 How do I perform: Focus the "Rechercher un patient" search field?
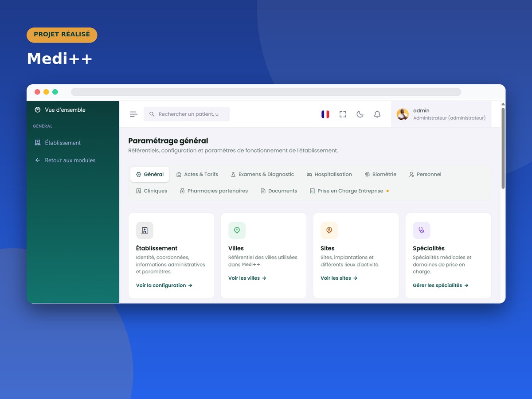tap(187, 114)
